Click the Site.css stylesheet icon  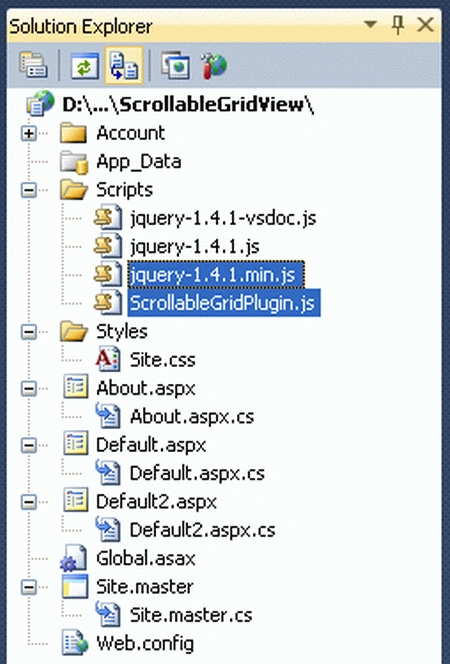coord(108,360)
